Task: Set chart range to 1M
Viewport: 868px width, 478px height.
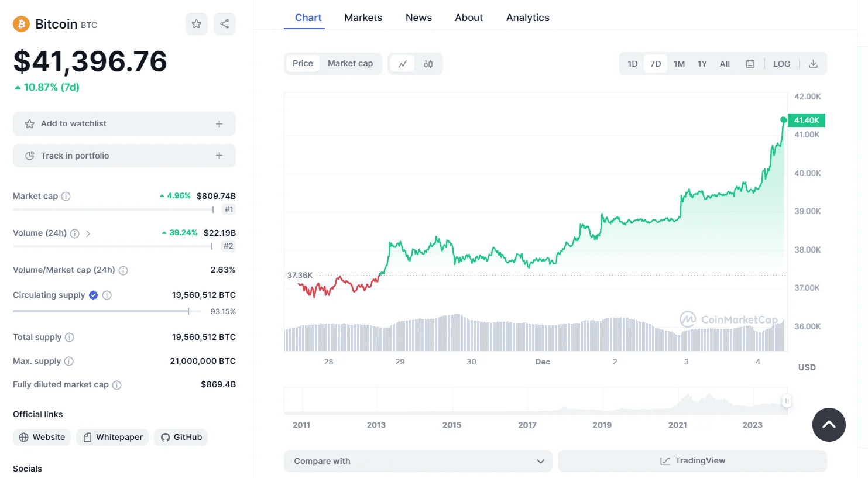Action: [x=679, y=64]
